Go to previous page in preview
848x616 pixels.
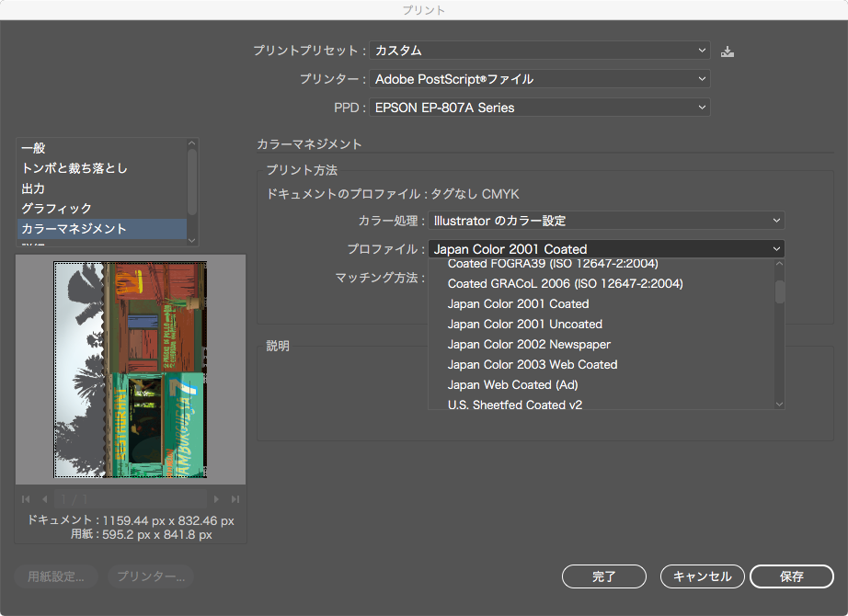click(x=44, y=499)
